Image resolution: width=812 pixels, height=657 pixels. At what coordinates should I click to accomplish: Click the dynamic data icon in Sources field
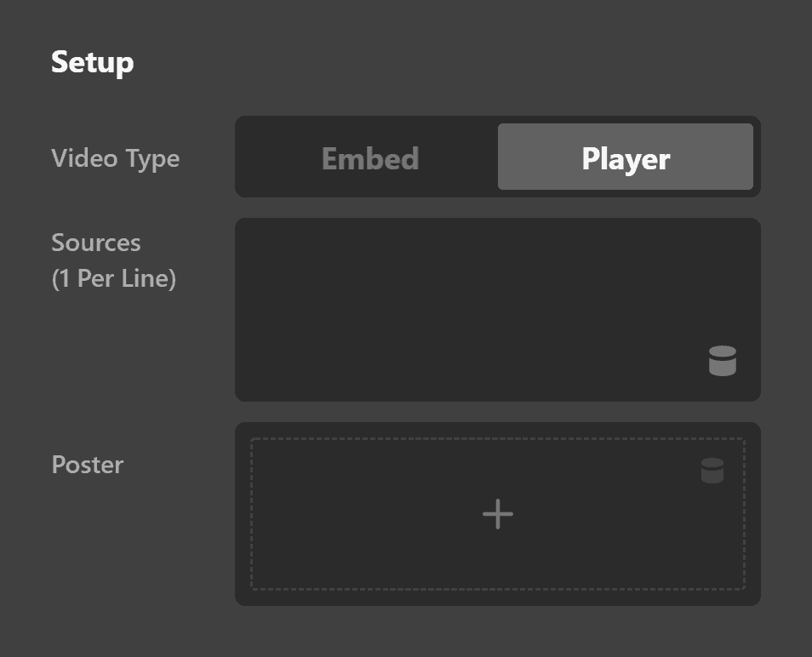[x=722, y=361]
